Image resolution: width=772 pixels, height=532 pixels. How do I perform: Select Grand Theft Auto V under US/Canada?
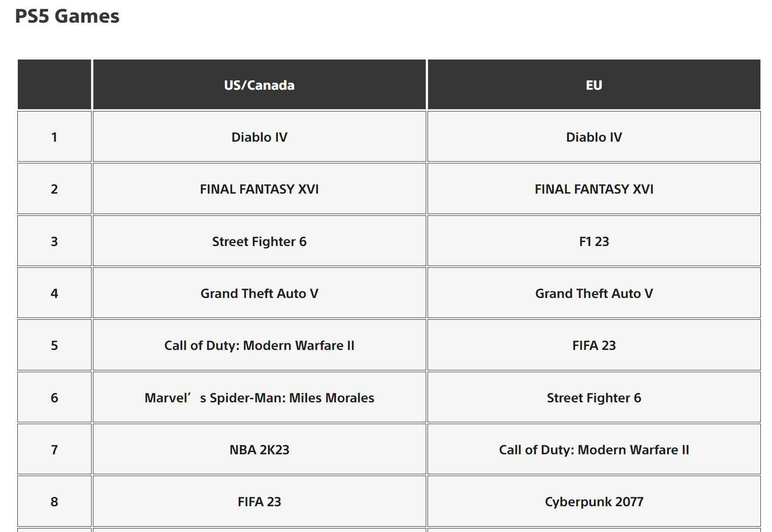click(259, 293)
